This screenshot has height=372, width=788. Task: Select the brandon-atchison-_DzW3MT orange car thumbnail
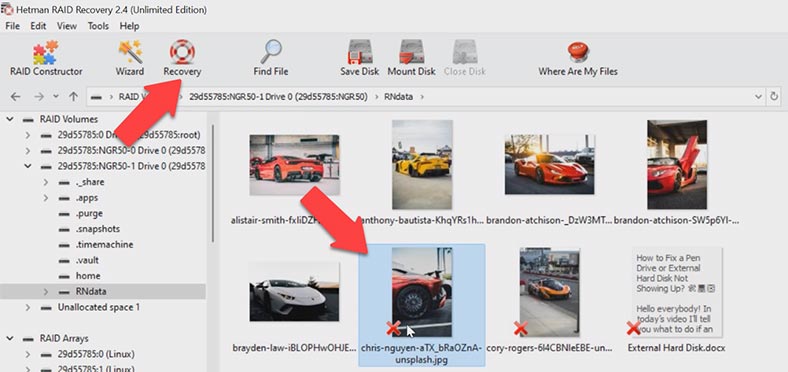click(x=549, y=164)
